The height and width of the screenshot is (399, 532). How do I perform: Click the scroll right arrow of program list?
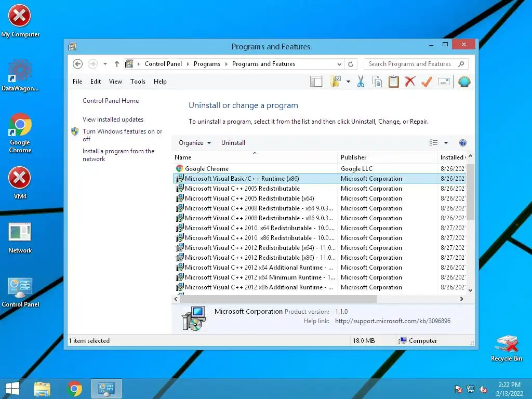click(461, 299)
